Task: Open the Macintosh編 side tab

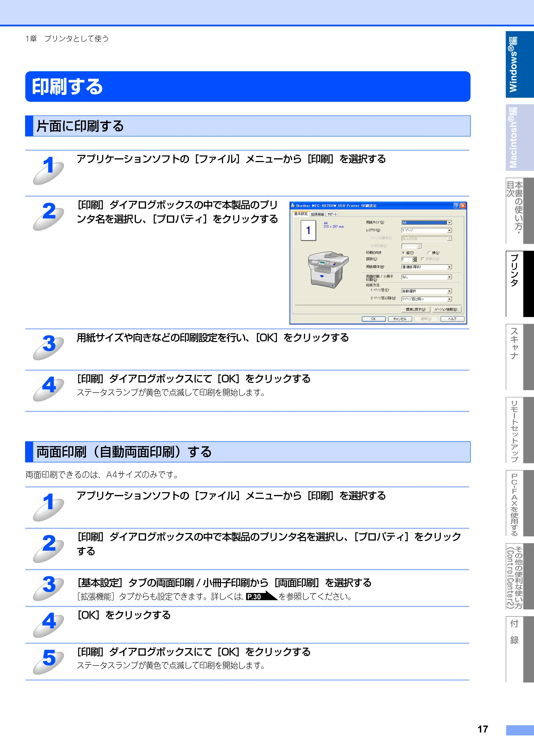Action: coord(520,138)
